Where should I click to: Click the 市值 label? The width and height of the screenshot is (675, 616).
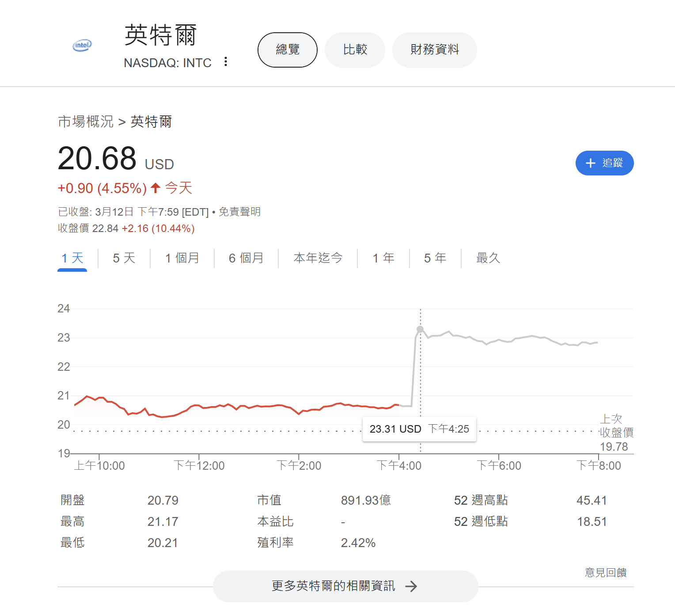[x=269, y=500]
